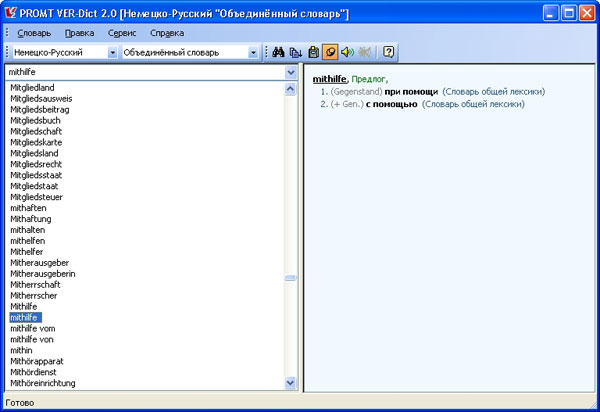Viewport: 600px width, 412px height.
Task: Click the Готово status bar text
Action: coord(20,403)
